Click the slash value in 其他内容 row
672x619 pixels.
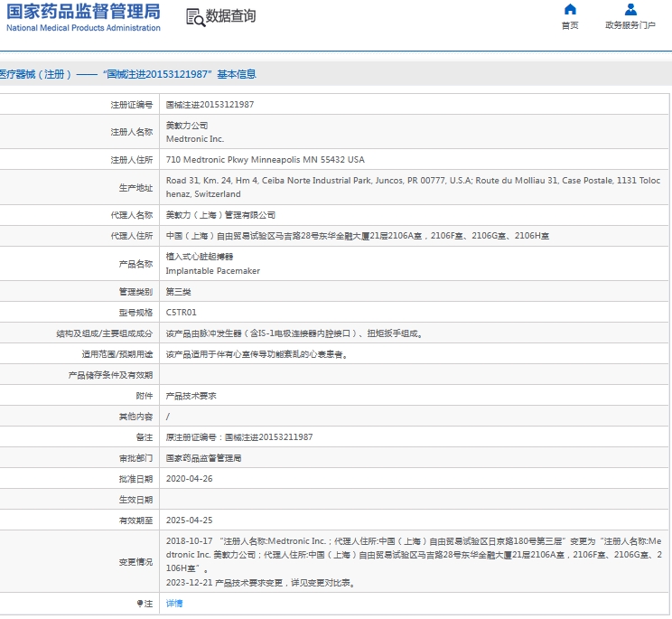[168, 417]
